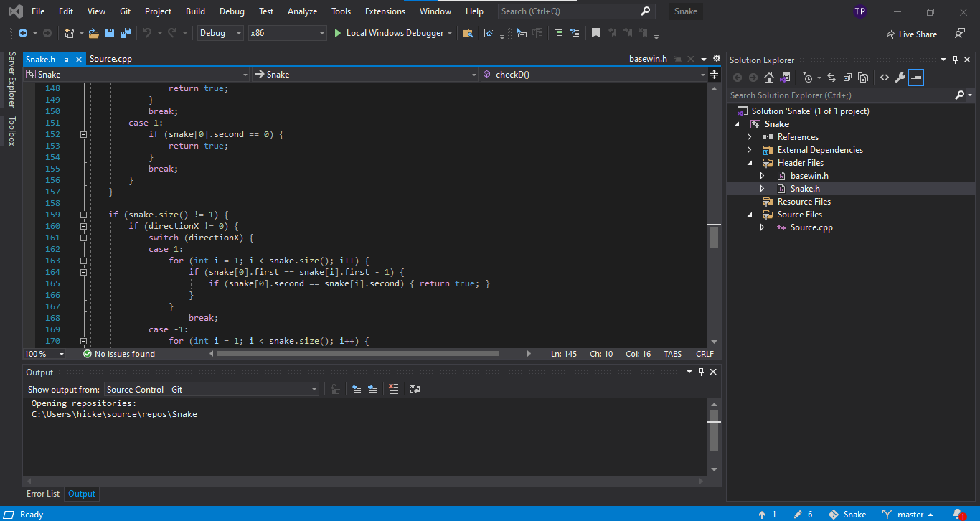Click the bookmark icon in the toolbar

(595, 33)
